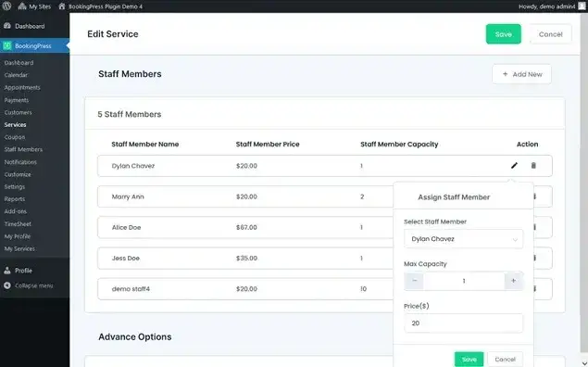Open the Reports submenu
This screenshot has height=367, width=588.
[14, 199]
